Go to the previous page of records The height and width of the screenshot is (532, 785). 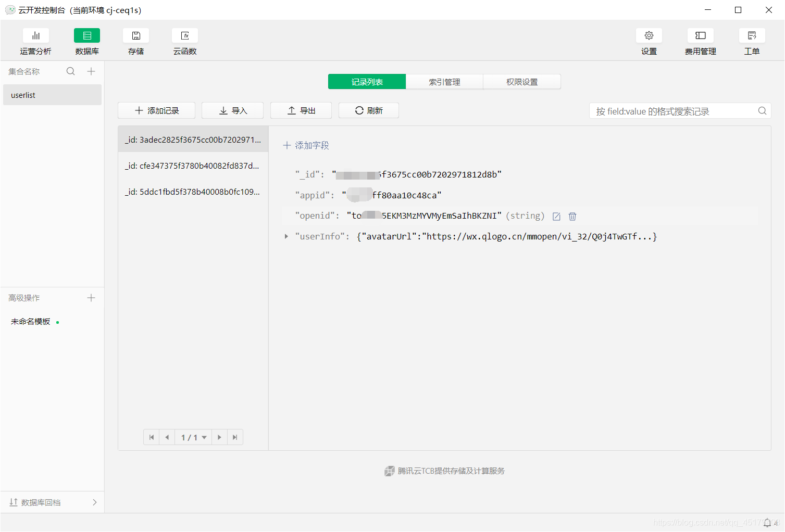[167, 437]
